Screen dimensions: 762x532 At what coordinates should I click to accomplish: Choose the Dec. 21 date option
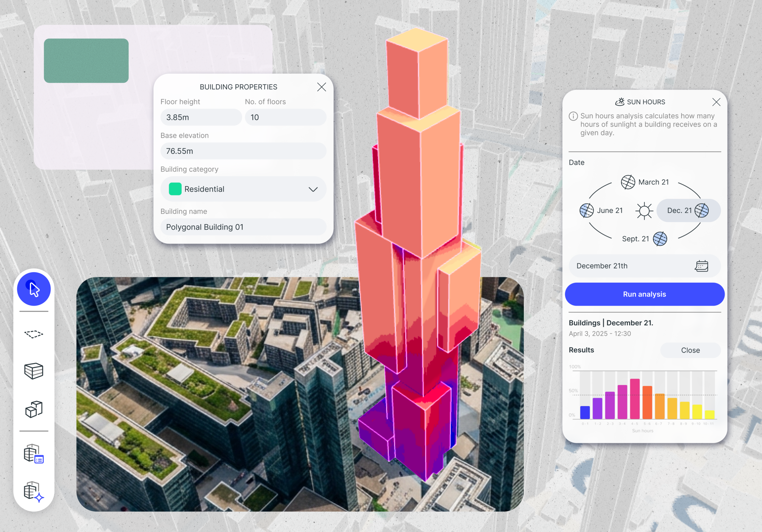[689, 210]
